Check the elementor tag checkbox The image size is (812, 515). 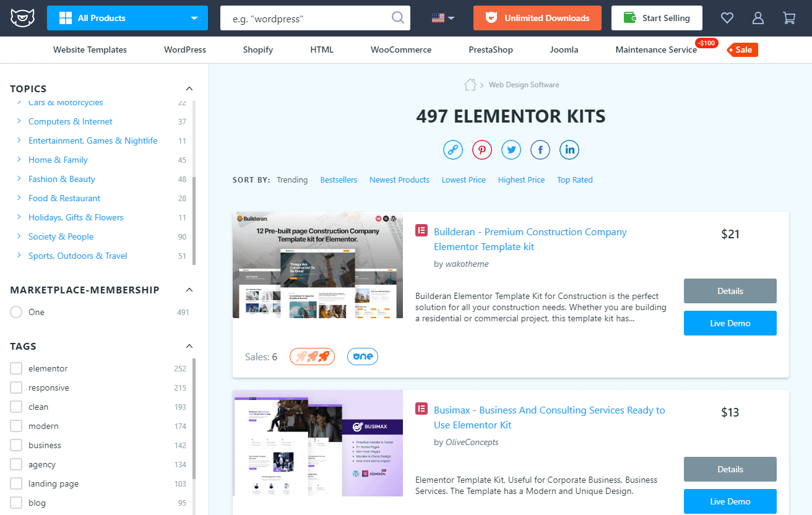coord(16,368)
